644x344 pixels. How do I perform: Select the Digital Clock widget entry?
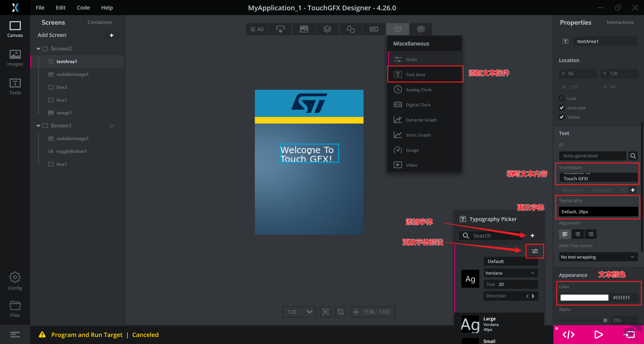click(x=425, y=105)
